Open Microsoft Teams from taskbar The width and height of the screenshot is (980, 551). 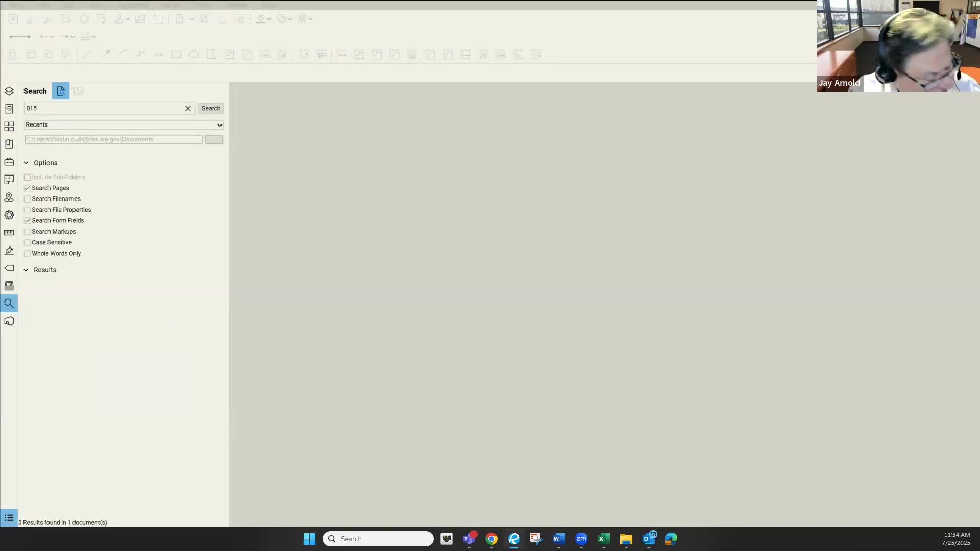(x=469, y=539)
